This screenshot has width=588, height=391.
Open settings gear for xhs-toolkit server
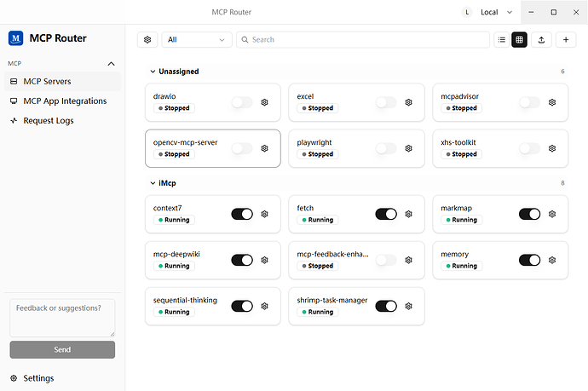point(552,148)
